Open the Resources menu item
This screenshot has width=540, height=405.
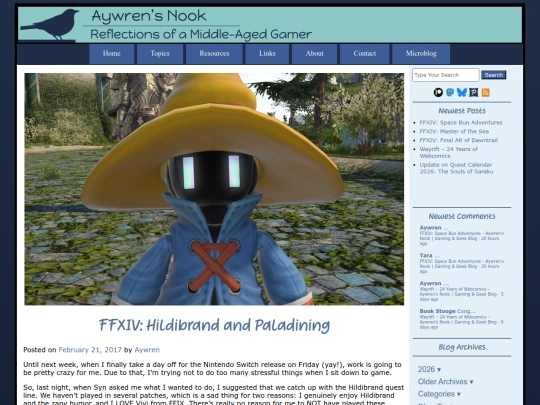214,54
